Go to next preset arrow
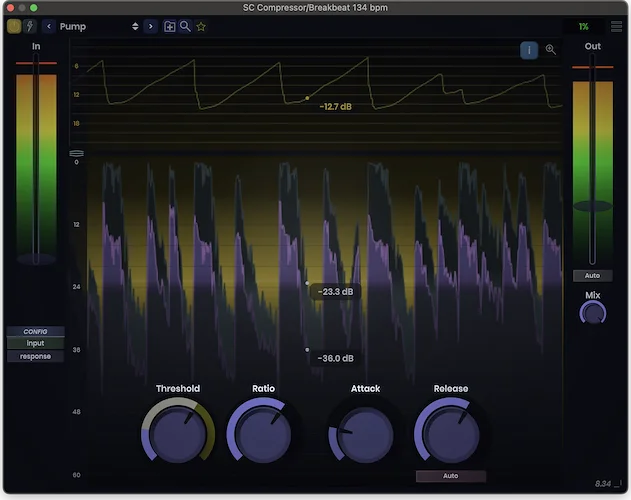 pyautogui.click(x=151, y=27)
